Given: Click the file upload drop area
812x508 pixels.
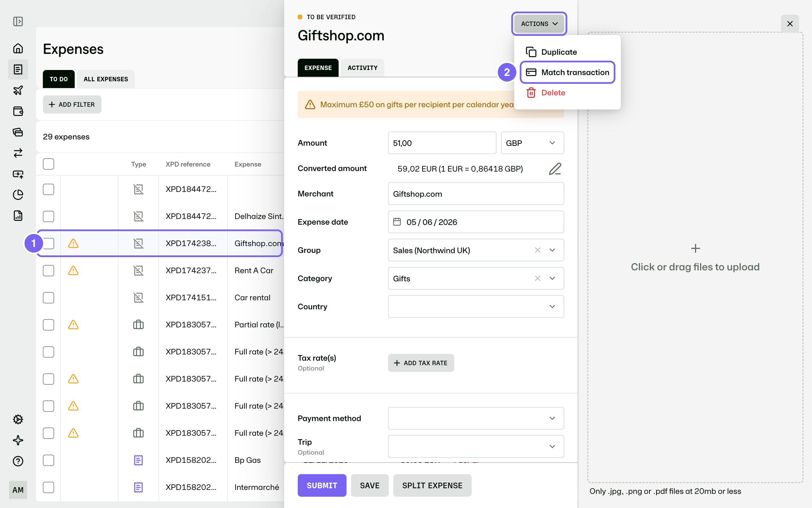Looking at the screenshot, I should coord(695,258).
